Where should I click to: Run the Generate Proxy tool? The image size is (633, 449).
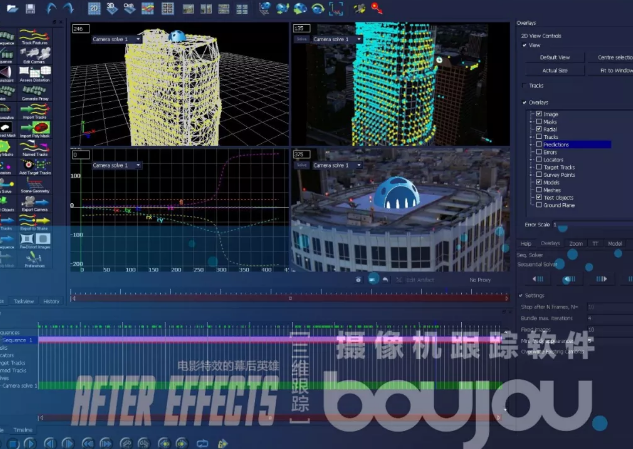[35, 92]
